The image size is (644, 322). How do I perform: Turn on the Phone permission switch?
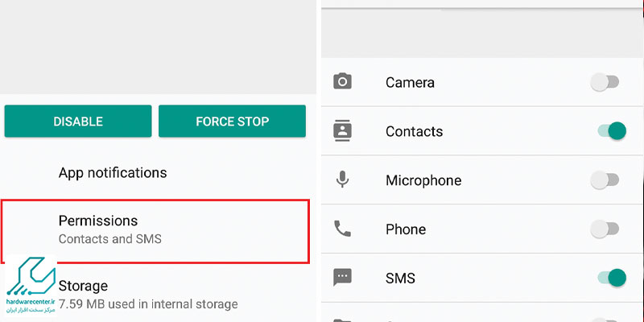click(x=605, y=229)
